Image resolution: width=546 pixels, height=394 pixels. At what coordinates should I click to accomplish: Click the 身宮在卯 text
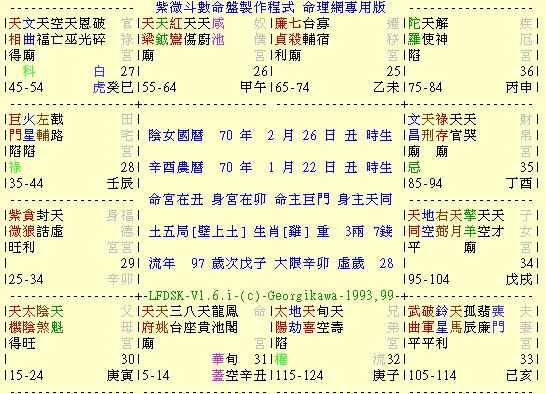(x=239, y=199)
